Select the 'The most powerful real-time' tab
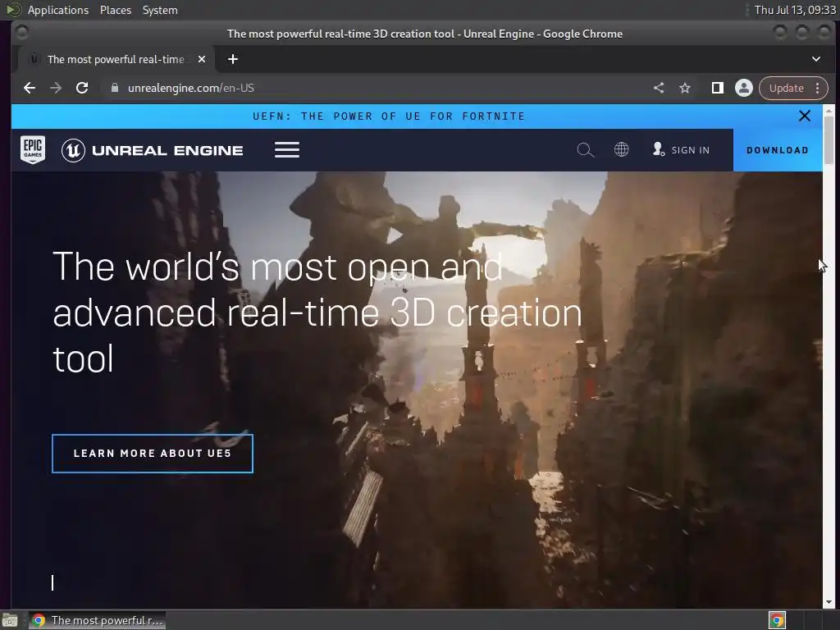840x630 pixels. (x=116, y=59)
